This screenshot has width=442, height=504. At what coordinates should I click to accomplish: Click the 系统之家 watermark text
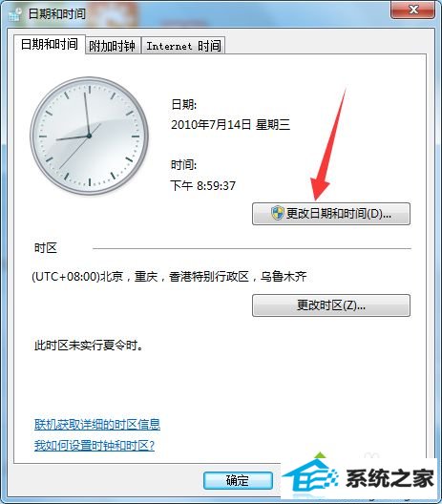pyautogui.click(x=389, y=478)
